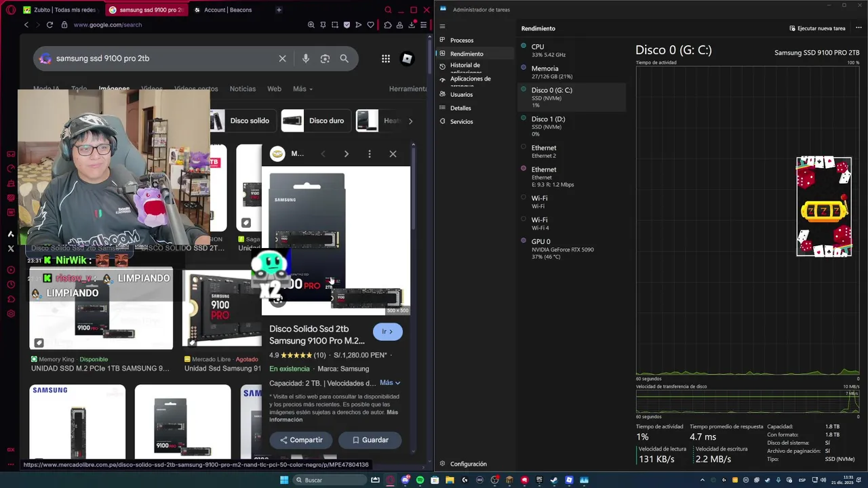Select Ethernet 2 performance entry
The width and height of the screenshot is (868, 488).
click(572, 151)
